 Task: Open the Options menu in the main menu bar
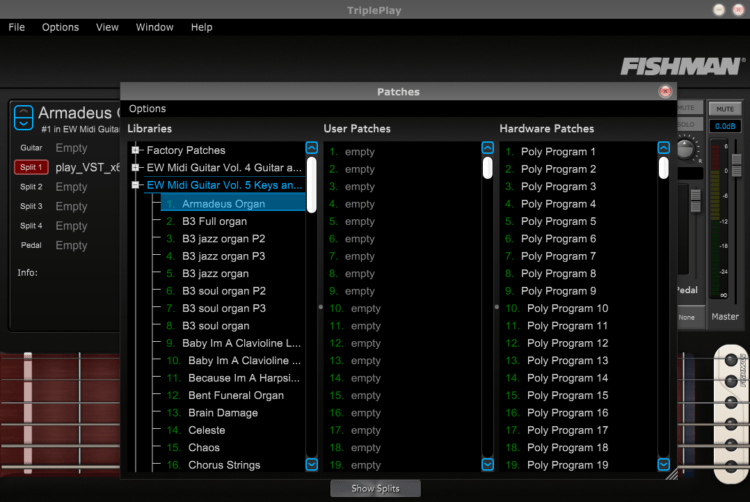[x=60, y=27]
